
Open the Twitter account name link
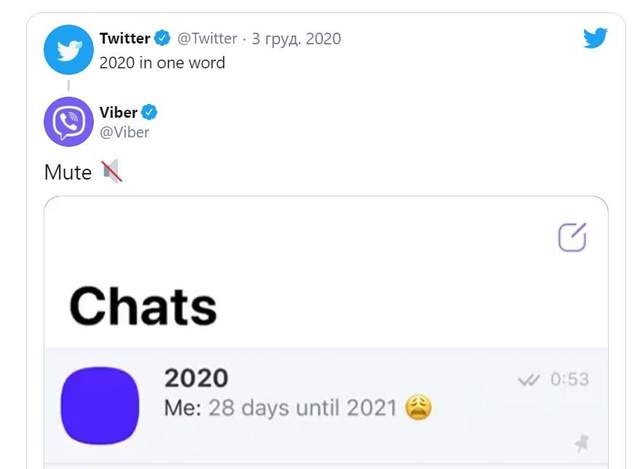[x=124, y=39]
